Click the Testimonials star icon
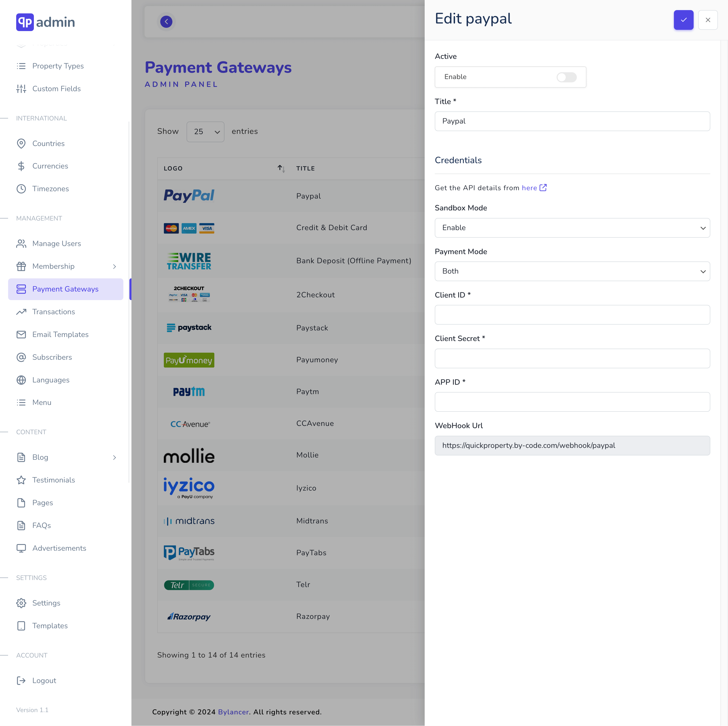The width and height of the screenshot is (728, 726). [21, 480]
